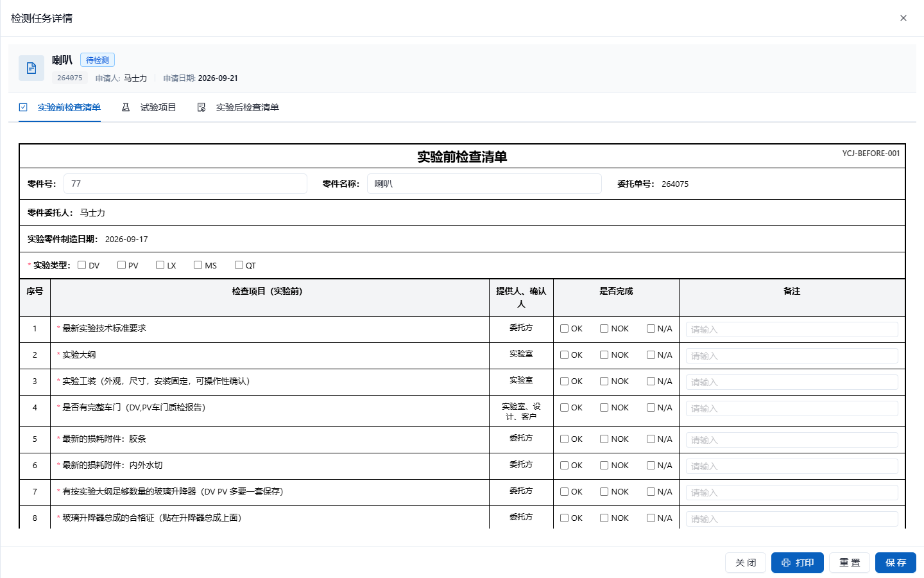
Task: Click the 备注 input for row 5 胶条
Action: [792, 440]
